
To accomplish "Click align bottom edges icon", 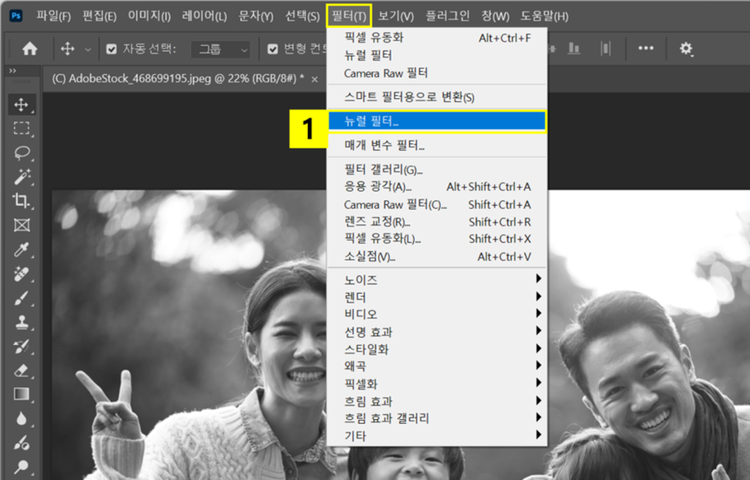I will (574, 48).
